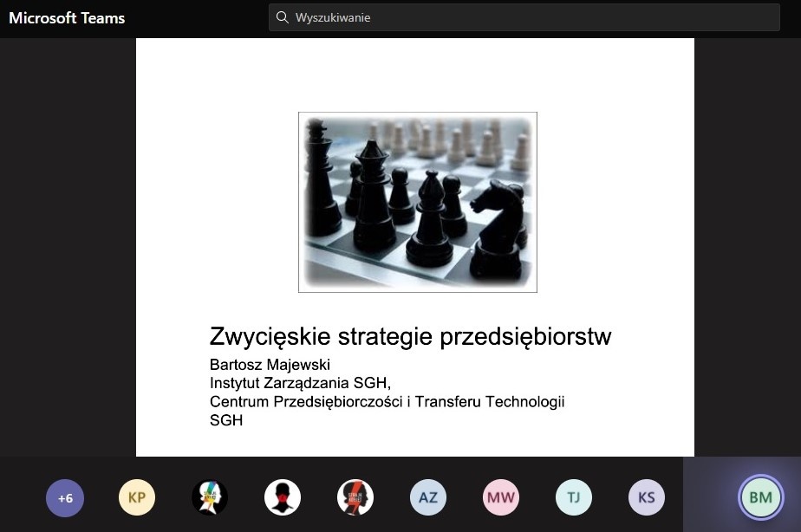Select the BM presenter avatar

pos(760,497)
